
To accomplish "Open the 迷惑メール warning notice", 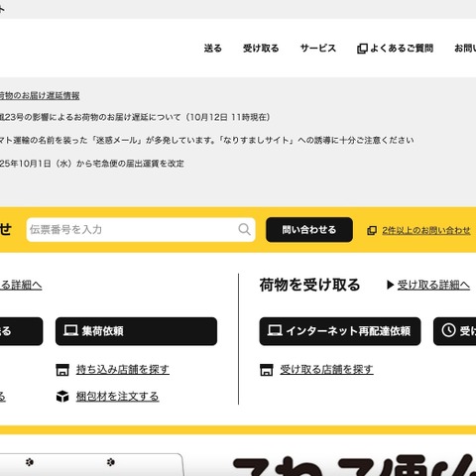I will (x=206, y=140).
